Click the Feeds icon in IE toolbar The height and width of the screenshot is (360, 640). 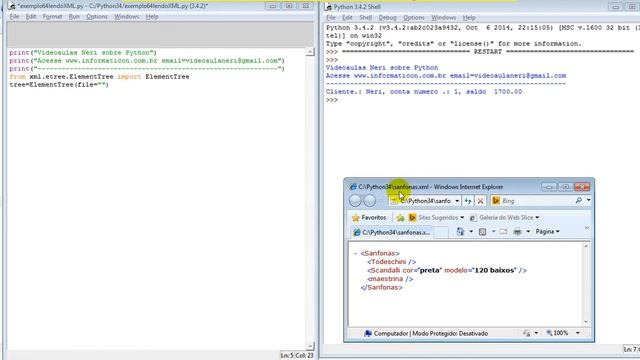coord(482,232)
